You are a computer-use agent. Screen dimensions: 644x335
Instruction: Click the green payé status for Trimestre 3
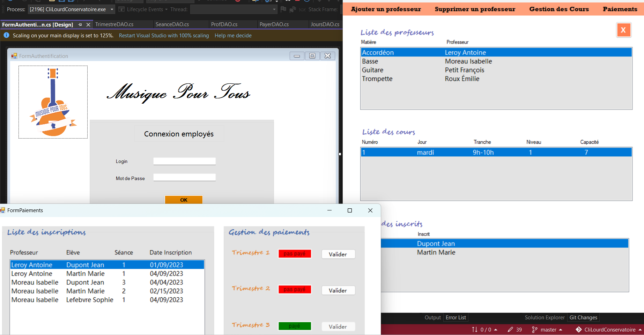pos(295,326)
